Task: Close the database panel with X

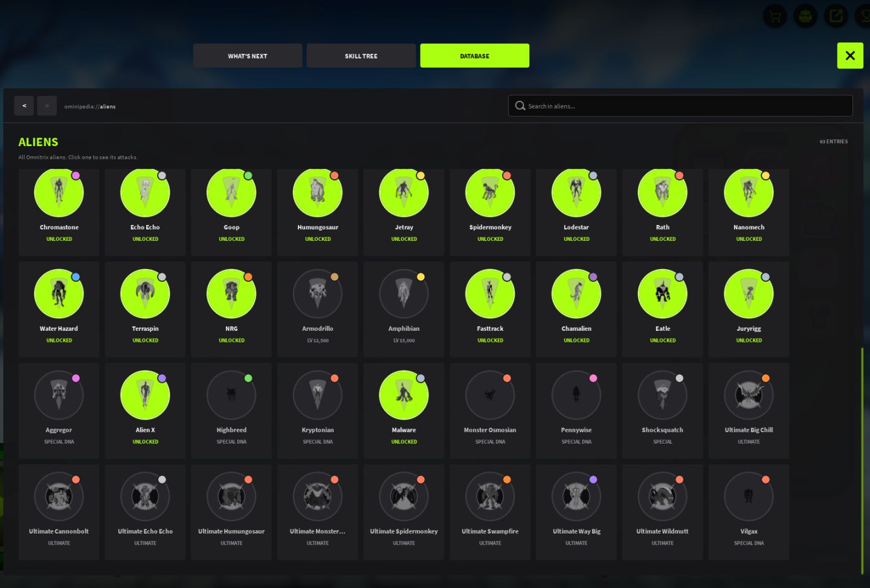Action: 850,56
